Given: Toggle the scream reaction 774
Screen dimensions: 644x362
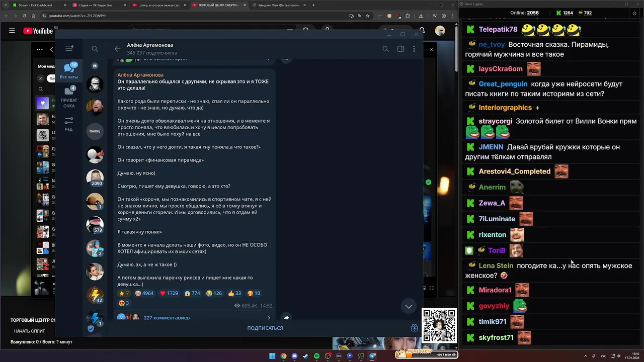Looking at the screenshot, I should 192,293.
